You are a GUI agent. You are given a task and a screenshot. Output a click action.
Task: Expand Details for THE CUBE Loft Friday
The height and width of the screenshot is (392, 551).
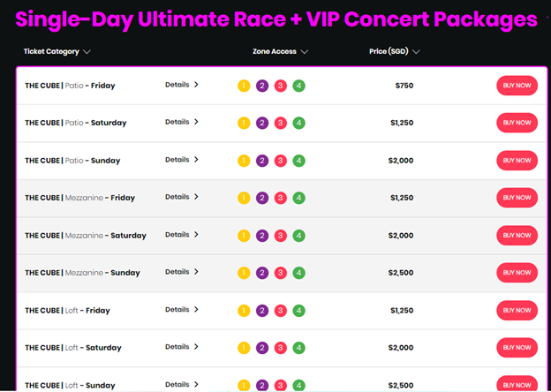tap(182, 310)
